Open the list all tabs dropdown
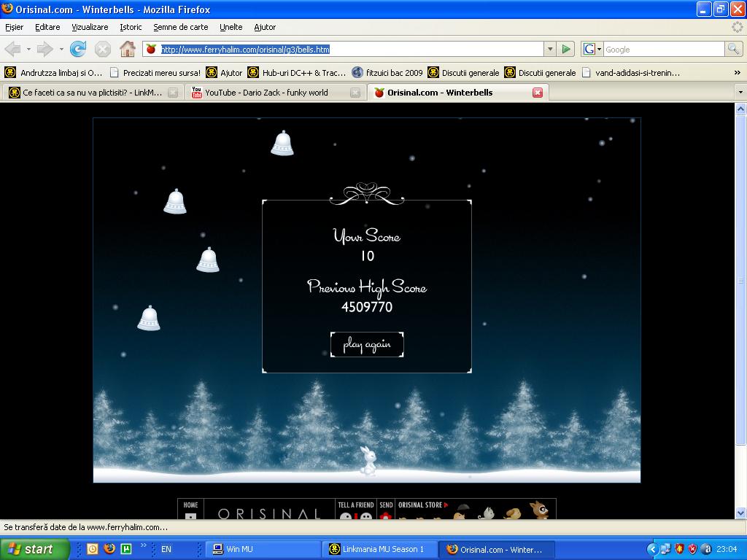 (x=740, y=93)
